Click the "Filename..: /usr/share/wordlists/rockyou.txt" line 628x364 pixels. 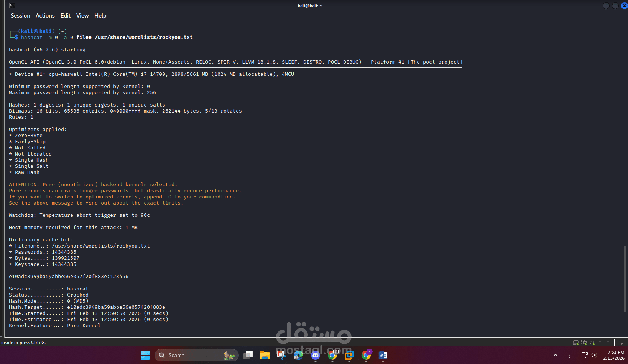[x=79, y=246]
